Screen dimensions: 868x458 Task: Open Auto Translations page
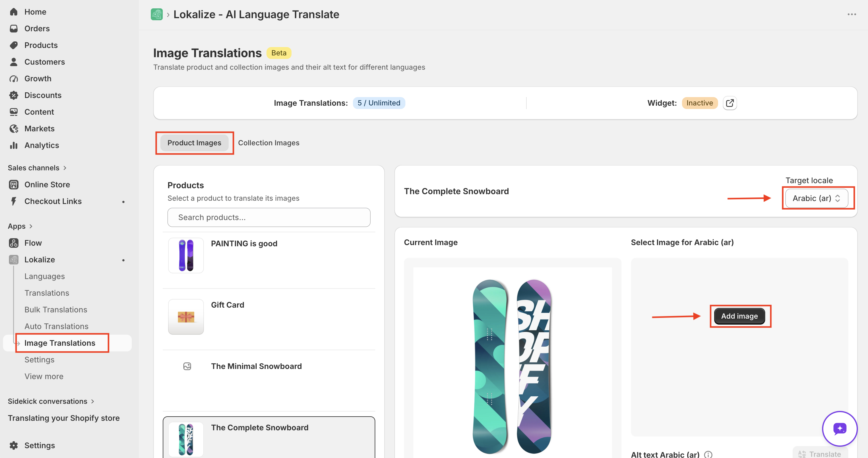click(56, 326)
